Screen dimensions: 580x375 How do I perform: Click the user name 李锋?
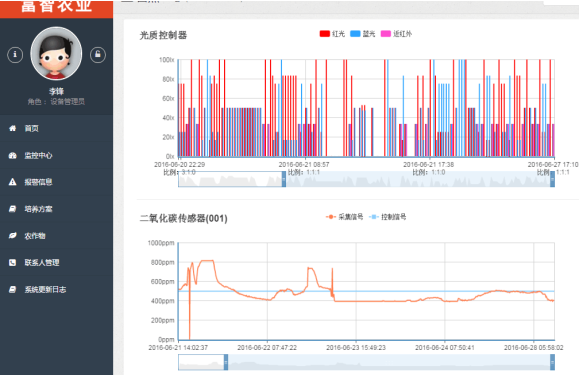click(56, 91)
